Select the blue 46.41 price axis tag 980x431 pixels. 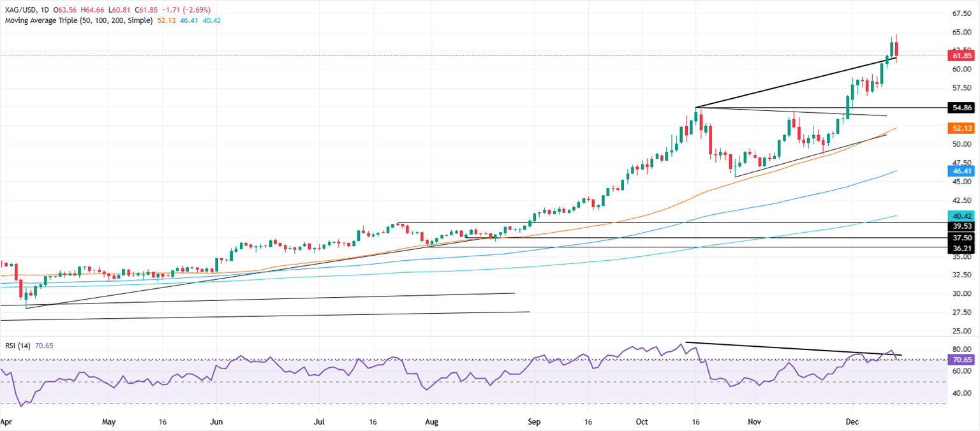point(961,171)
